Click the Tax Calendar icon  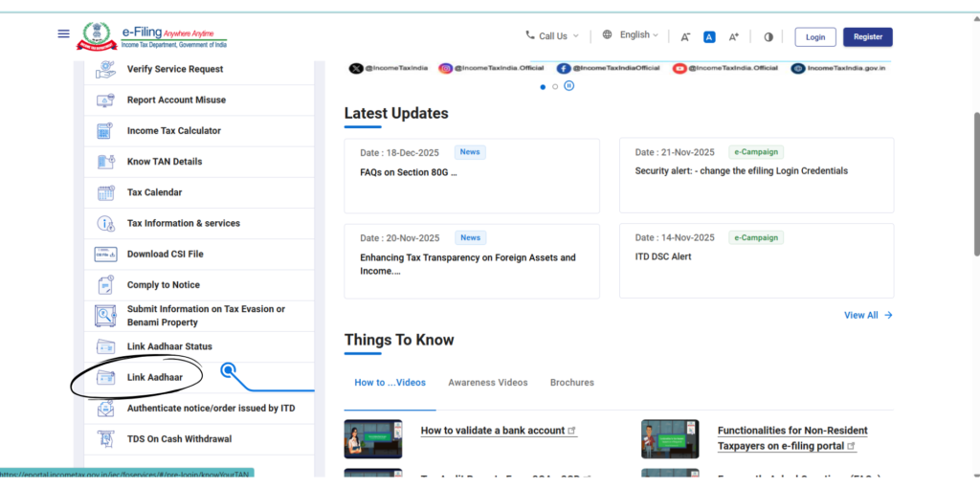tap(105, 192)
